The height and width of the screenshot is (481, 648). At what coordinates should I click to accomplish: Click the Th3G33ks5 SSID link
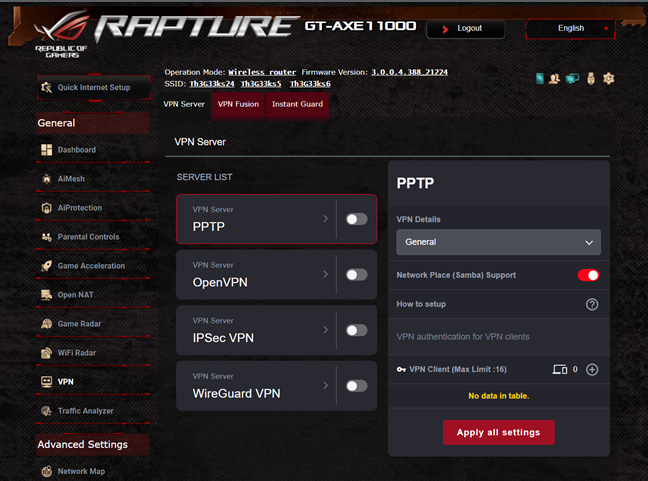click(261, 84)
